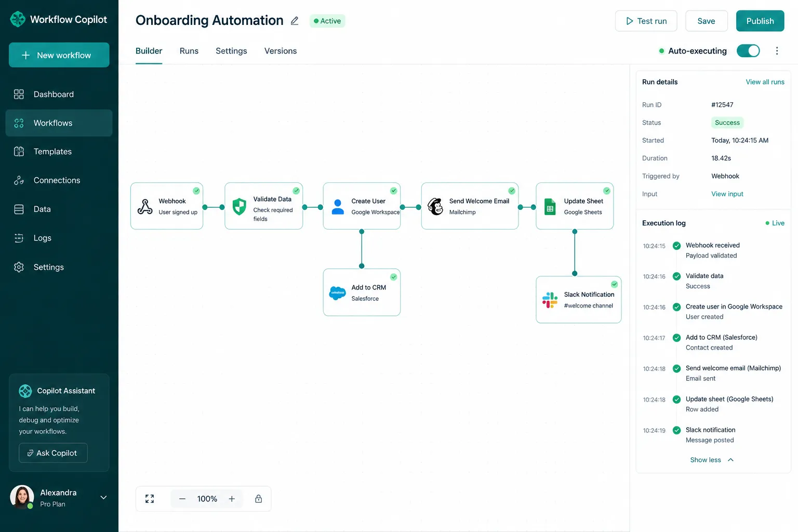798x532 pixels.
Task: Click the Success status badge in Run details
Action: (727, 123)
